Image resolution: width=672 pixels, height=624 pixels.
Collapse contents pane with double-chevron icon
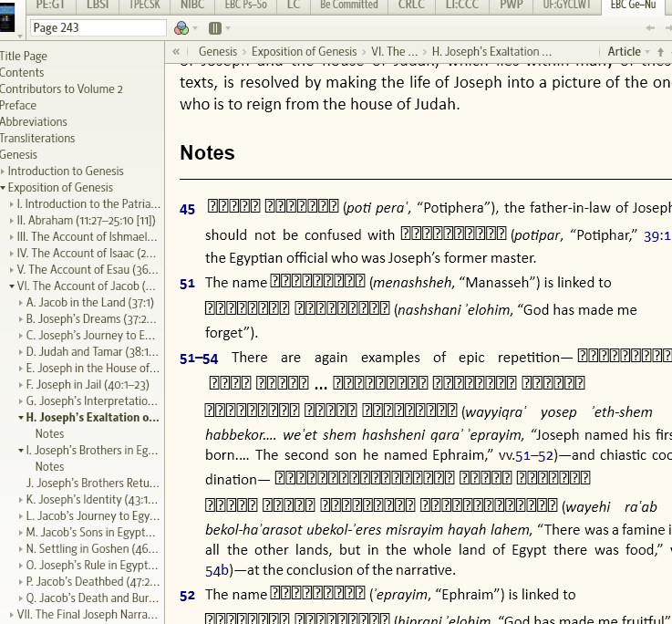(x=176, y=52)
